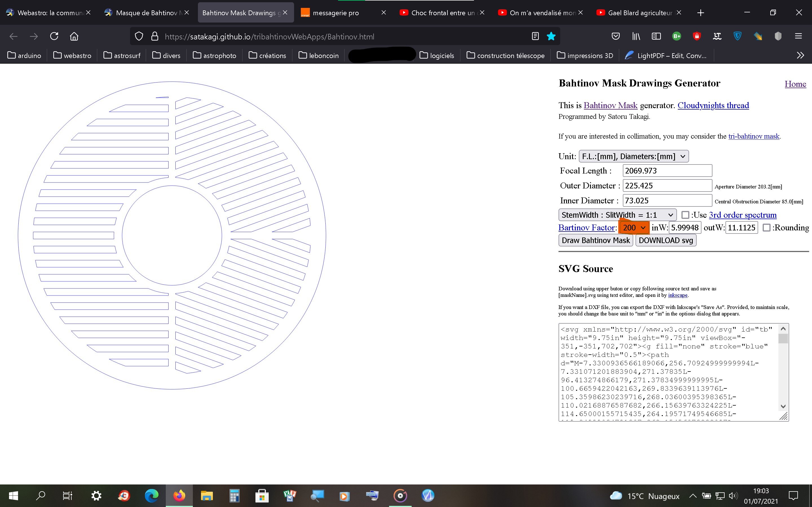Show the sidebars toolbar icon

656,36
